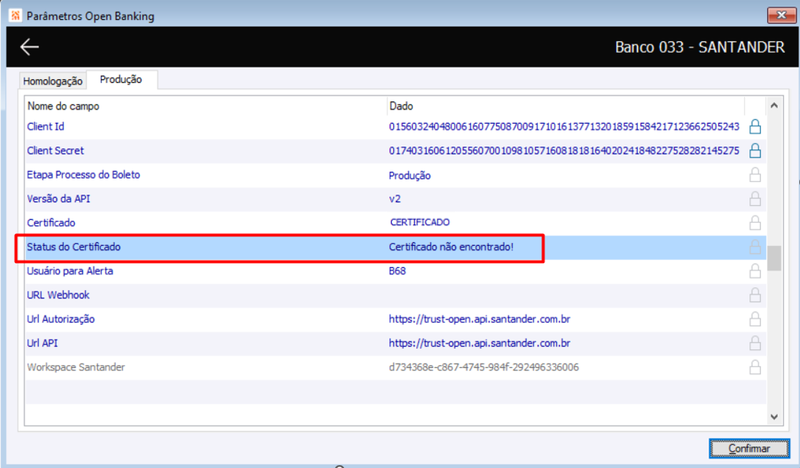Image resolution: width=800 pixels, height=468 pixels.
Task: Click the 'v2' API version value
Action: coord(394,199)
